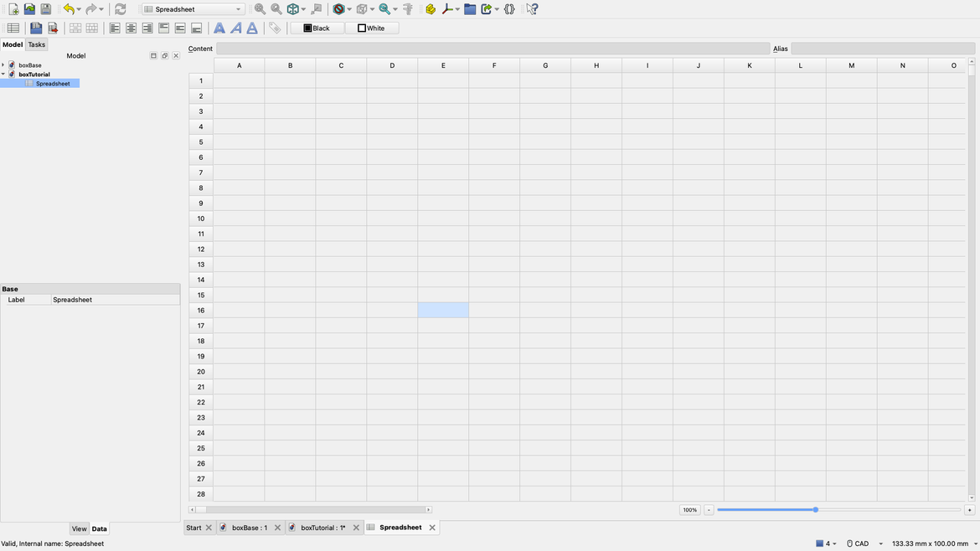The width and height of the screenshot is (980, 551).
Task: Toggle underline cell formatting
Action: (x=252, y=28)
